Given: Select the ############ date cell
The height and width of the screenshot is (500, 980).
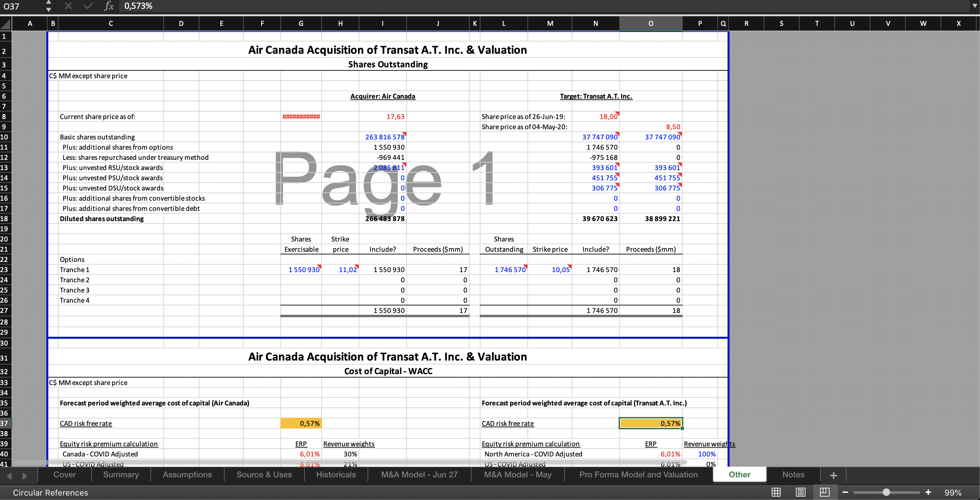Looking at the screenshot, I should [301, 117].
